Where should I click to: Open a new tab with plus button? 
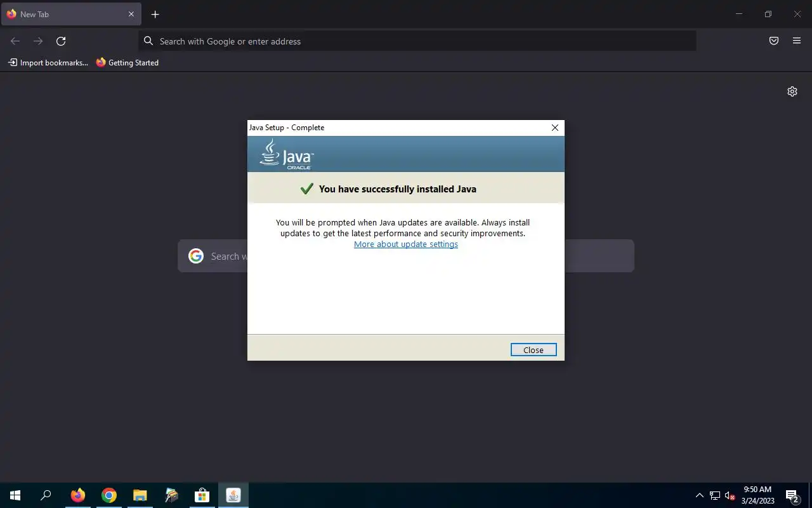pyautogui.click(x=155, y=14)
